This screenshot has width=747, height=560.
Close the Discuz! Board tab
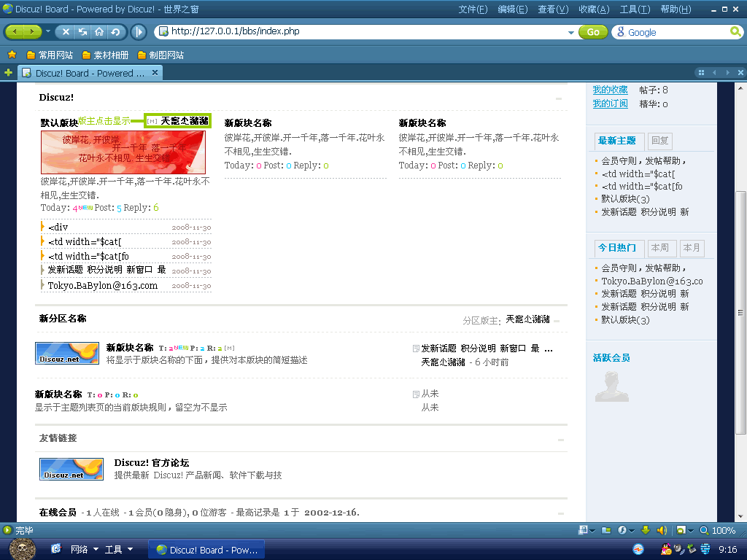click(155, 73)
